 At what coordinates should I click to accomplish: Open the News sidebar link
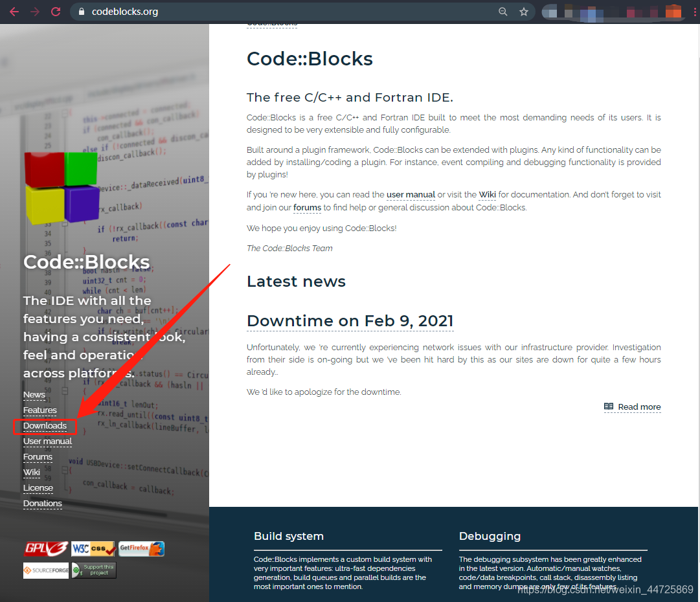34,394
